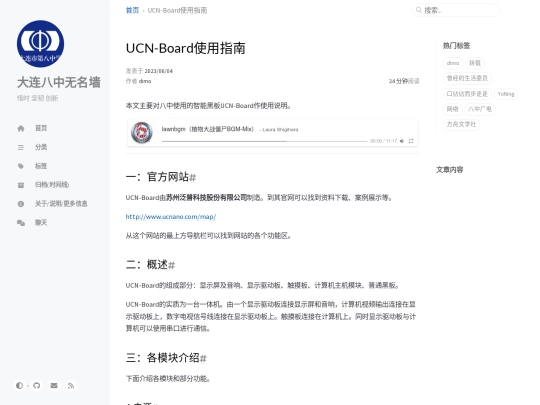Select the 转载 tag
Viewport: 540px width, 405px height.
pos(475,63)
